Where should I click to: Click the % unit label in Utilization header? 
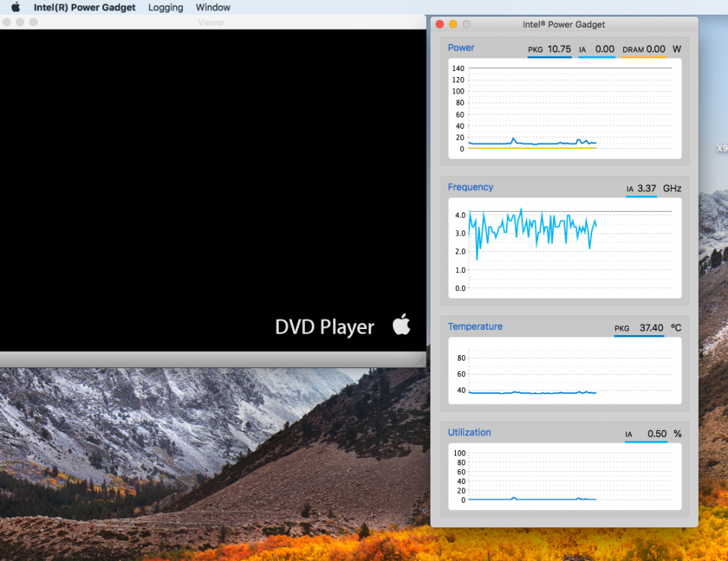coord(677,434)
